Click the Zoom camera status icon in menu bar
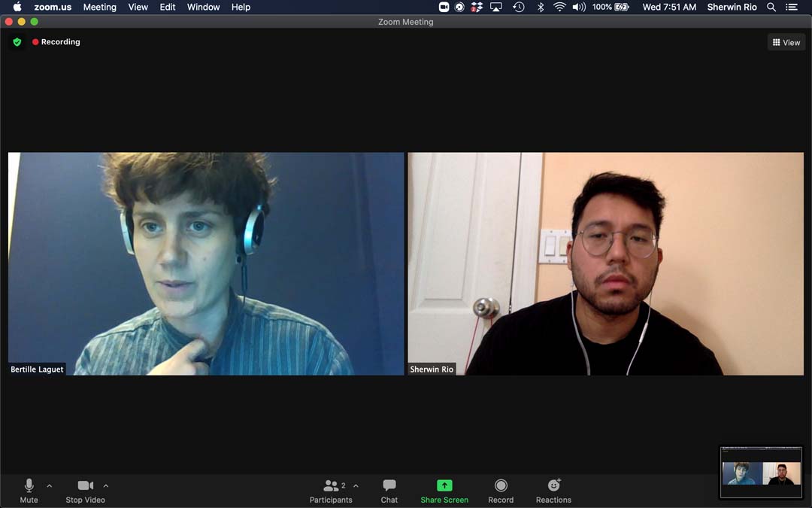 click(x=444, y=7)
